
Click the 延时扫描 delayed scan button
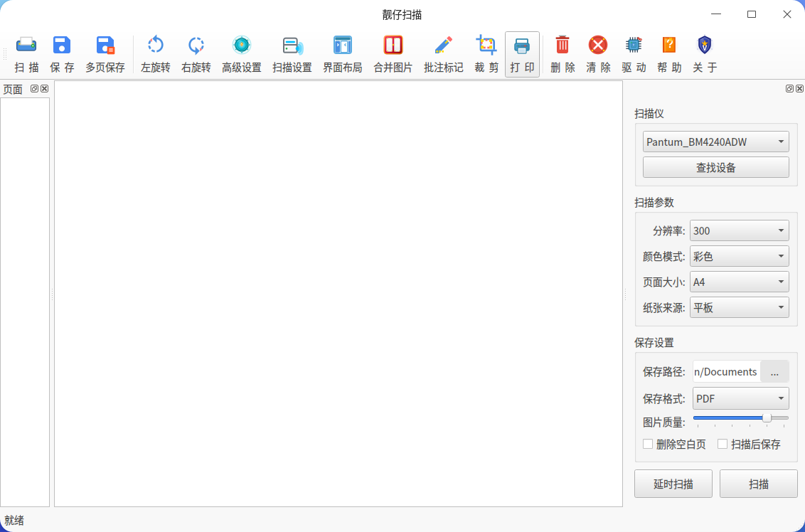click(x=673, y=484)
